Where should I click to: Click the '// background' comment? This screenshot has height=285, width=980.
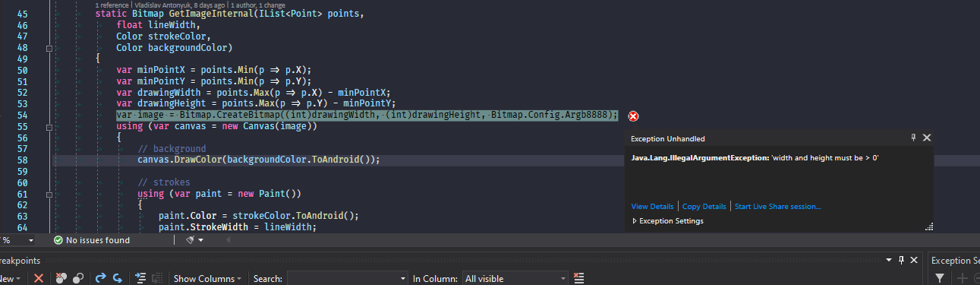172,148
